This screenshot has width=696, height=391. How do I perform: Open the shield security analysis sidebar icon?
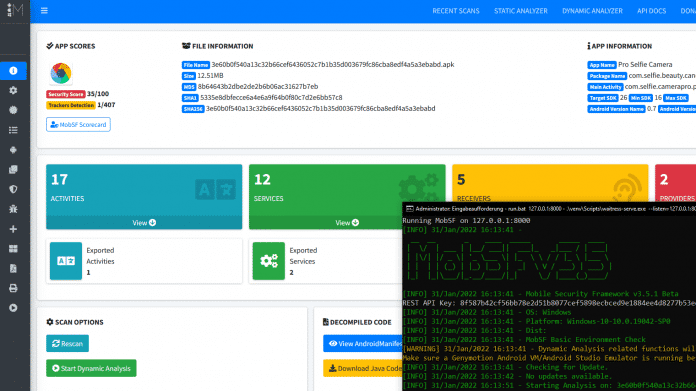tap(13, 190)
